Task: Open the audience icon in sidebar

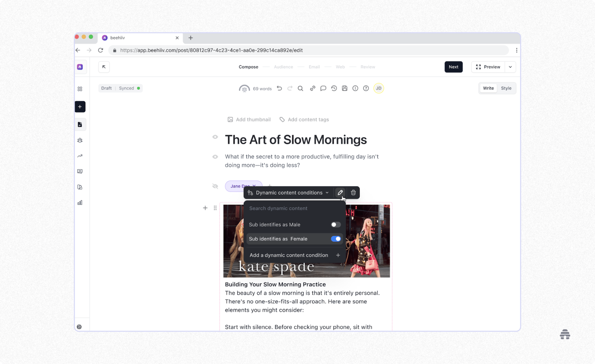Action: pos(80,140)
